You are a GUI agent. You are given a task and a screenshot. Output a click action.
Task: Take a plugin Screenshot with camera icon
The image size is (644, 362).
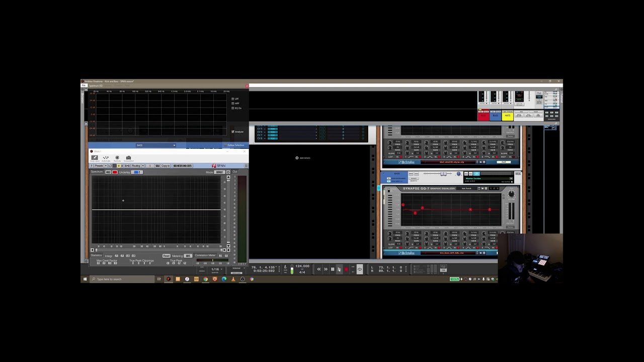click(x=128, y=158)
